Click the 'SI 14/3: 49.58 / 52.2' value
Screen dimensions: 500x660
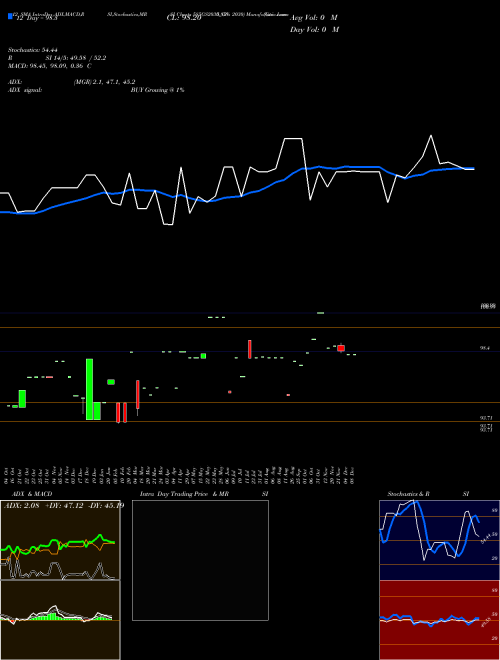[x=76, y=58]
